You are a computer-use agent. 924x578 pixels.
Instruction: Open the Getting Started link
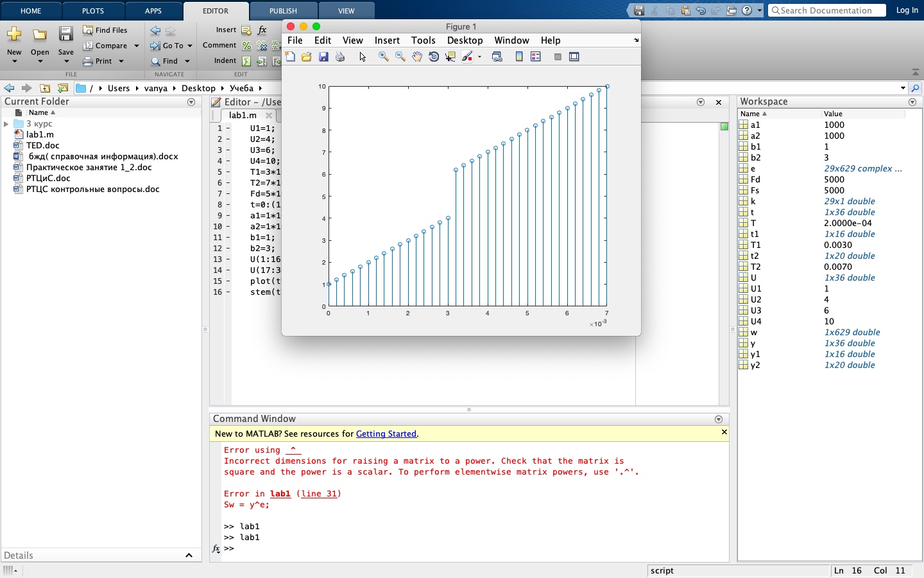(386, 434)
